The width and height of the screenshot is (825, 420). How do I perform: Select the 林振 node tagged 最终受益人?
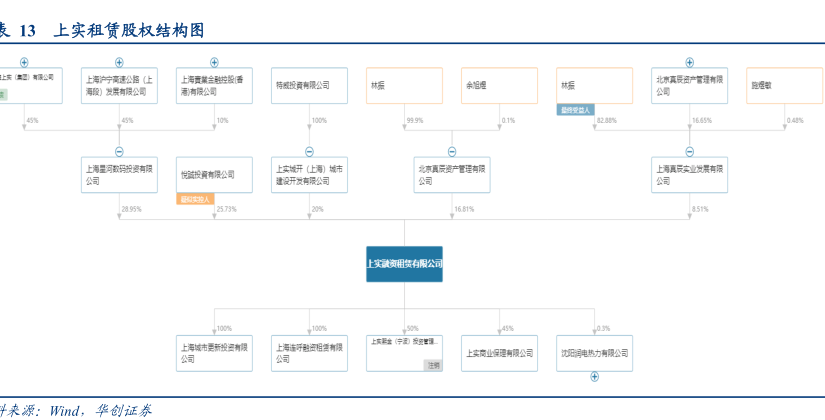[595, 85]
